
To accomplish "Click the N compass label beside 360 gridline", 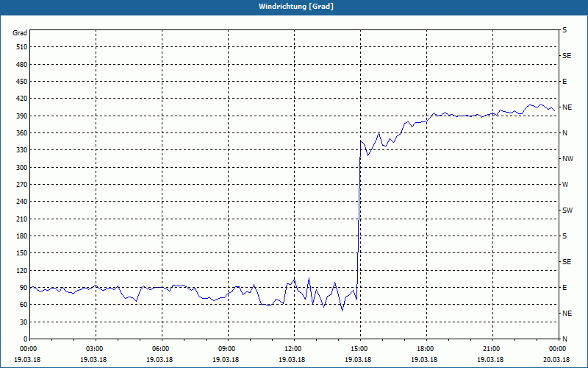I will (564, 133).
